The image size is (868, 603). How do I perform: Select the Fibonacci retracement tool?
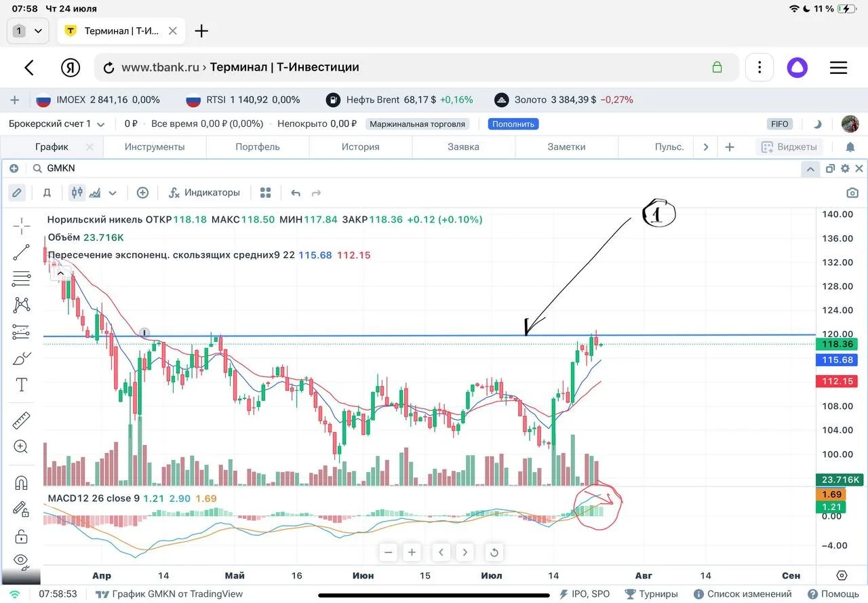coord(22,278)
